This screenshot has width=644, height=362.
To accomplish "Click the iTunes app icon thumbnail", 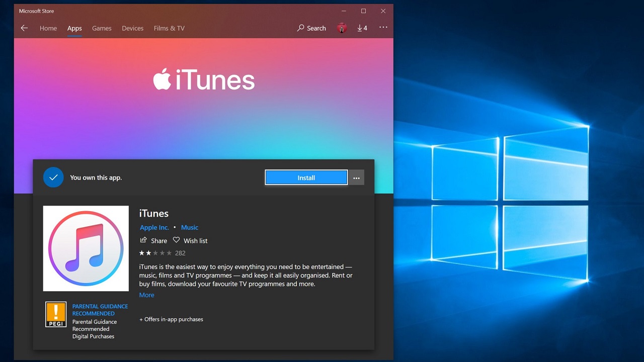I will [86, 248].
